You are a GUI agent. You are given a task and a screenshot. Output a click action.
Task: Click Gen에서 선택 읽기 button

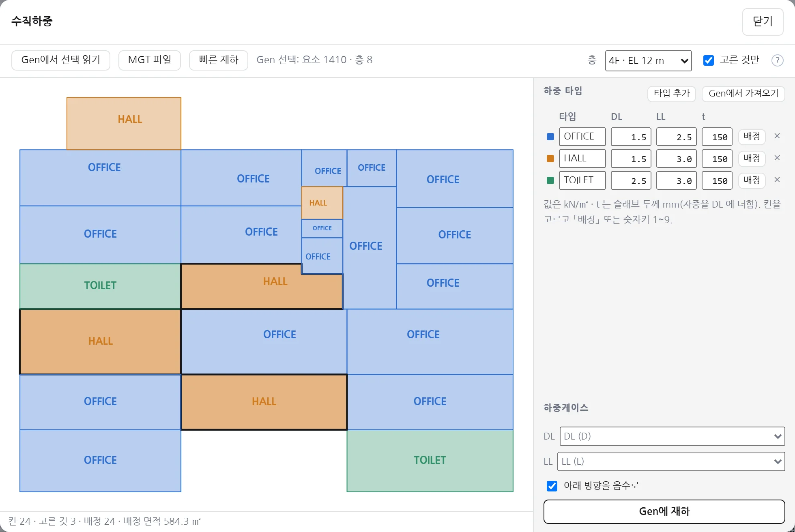(x=61, y=60)
